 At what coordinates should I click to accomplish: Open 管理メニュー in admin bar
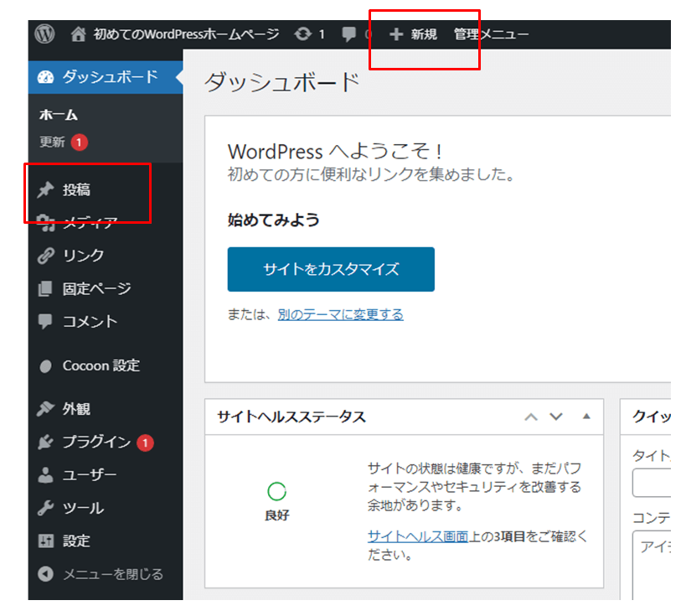click(x=492, y=34)
